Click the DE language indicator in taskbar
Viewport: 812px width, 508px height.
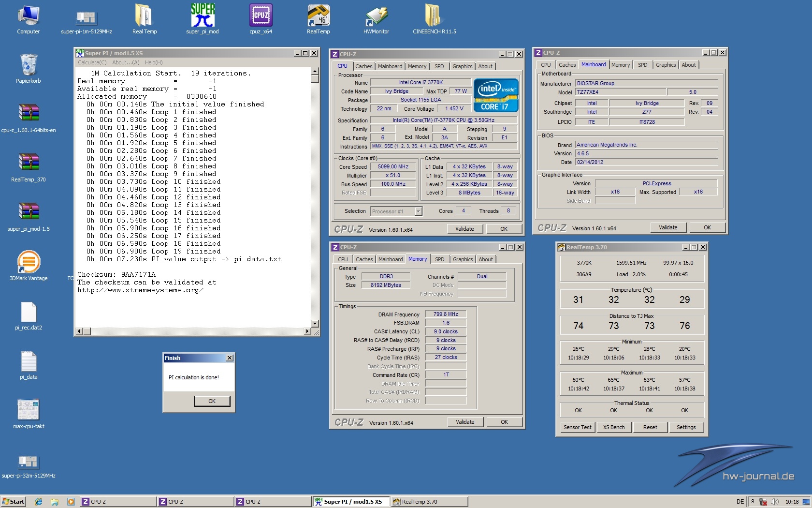point(740,502)
